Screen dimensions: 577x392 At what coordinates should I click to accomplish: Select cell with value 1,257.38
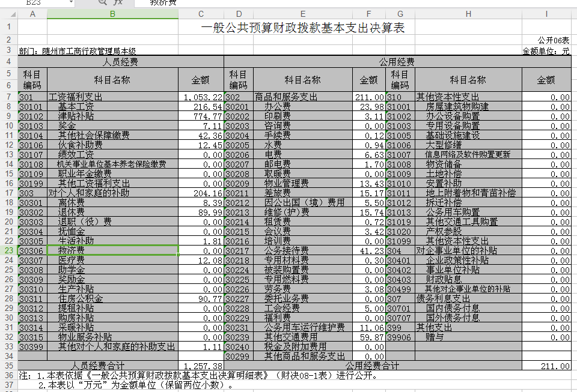(203, 366)
